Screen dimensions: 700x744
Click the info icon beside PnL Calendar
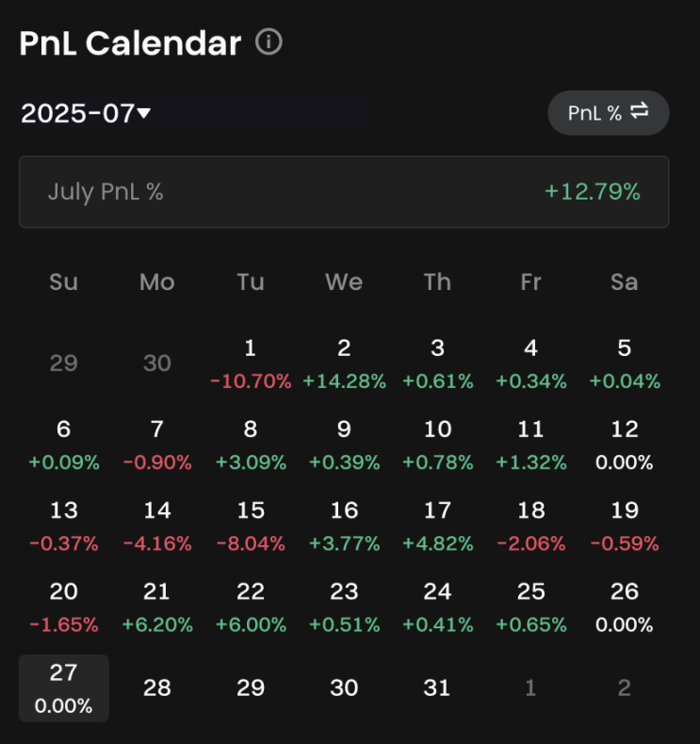(269, 42)
